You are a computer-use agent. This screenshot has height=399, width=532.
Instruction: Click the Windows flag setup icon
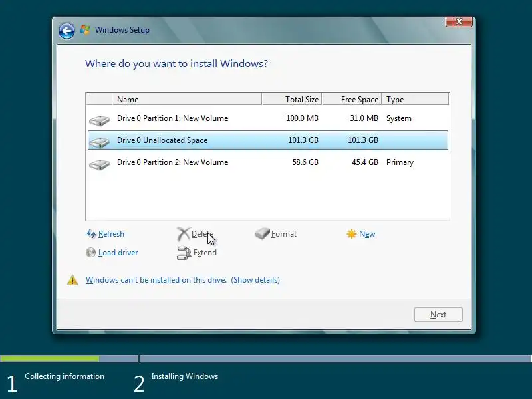[x=85, y=30]
